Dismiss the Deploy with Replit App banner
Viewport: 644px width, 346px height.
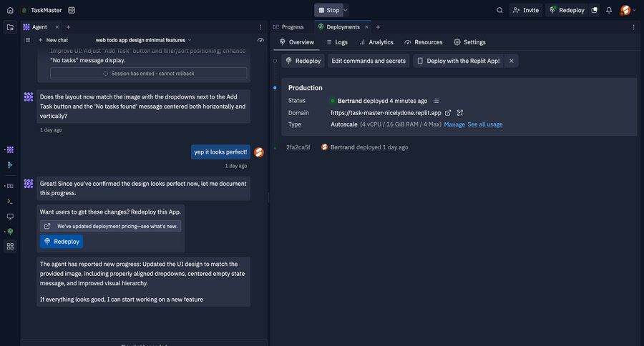[x=511, y=61]
